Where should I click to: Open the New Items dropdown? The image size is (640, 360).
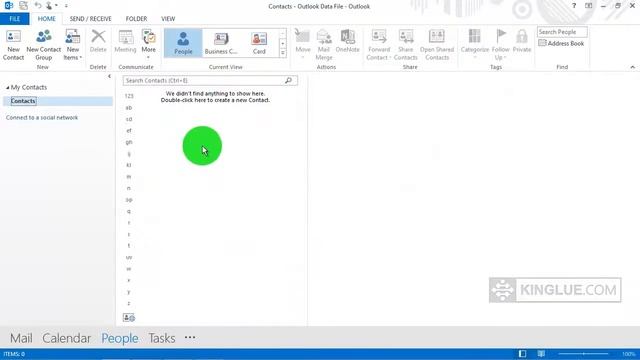coord(73,45)
